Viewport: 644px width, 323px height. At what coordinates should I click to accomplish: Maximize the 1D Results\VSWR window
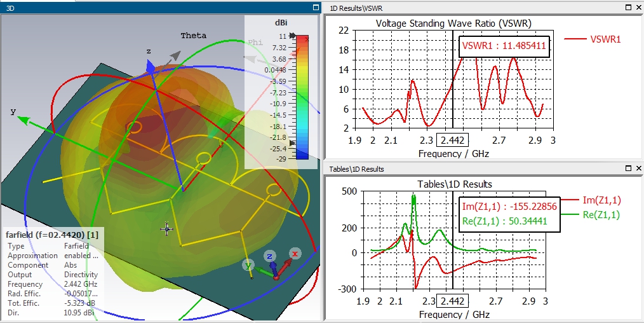pos(629,8)
